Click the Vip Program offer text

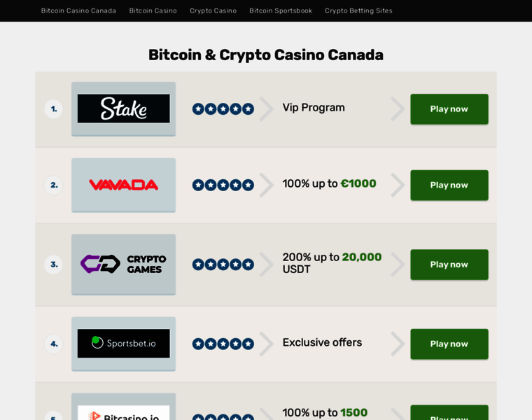[314, 108]
